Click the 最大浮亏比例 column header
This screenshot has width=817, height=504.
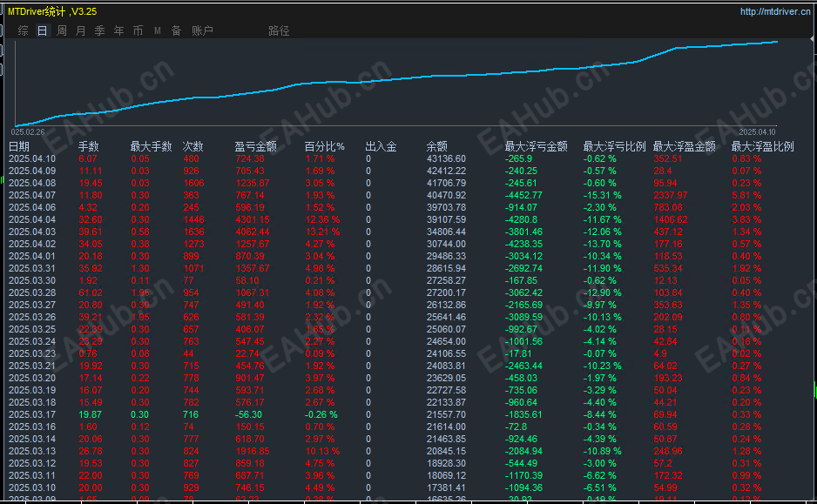pyautogui.click(x=614, y=146)
